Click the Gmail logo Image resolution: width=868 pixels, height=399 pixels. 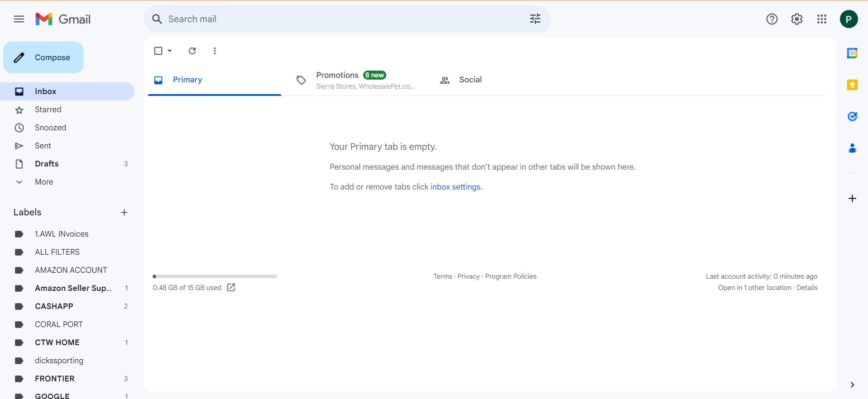pyautogui.click(x=63, y=19)
